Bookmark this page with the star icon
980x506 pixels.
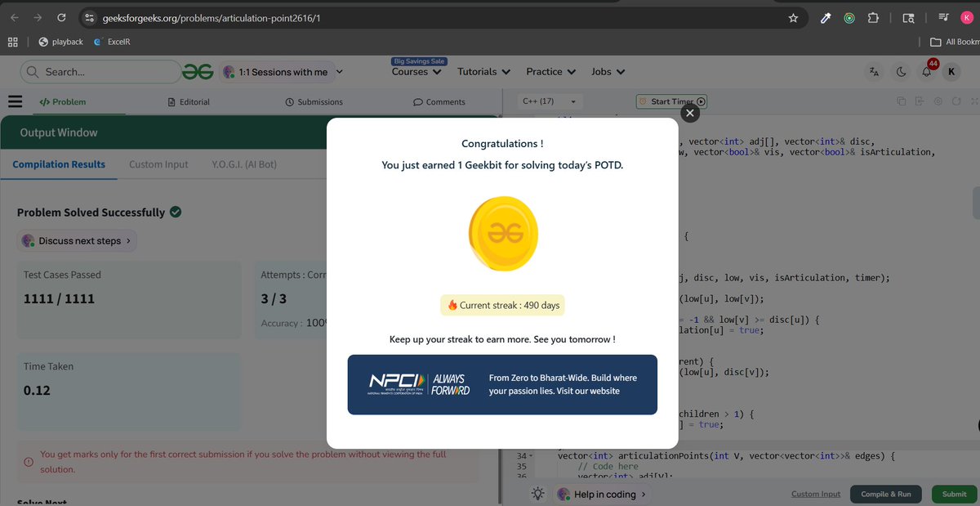(x=793, y=17)
